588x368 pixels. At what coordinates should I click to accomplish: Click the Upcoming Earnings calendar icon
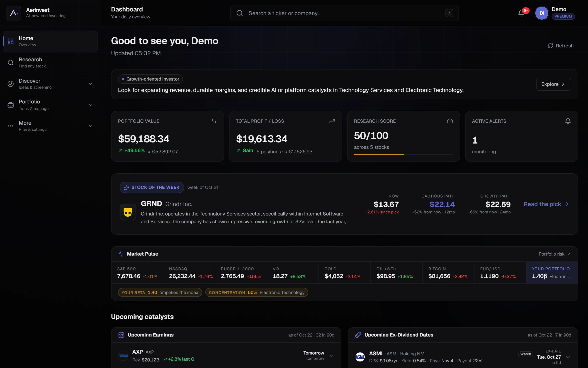[x=121, y=335]
